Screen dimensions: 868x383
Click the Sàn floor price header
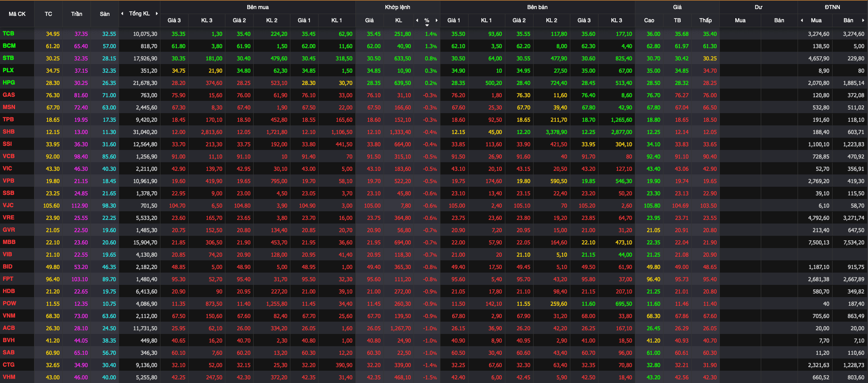(x=105, y=14)
